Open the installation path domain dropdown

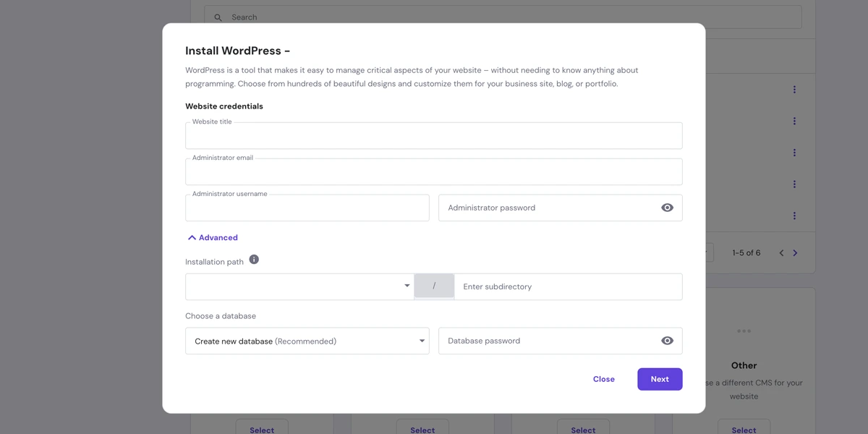pos(299,286)
